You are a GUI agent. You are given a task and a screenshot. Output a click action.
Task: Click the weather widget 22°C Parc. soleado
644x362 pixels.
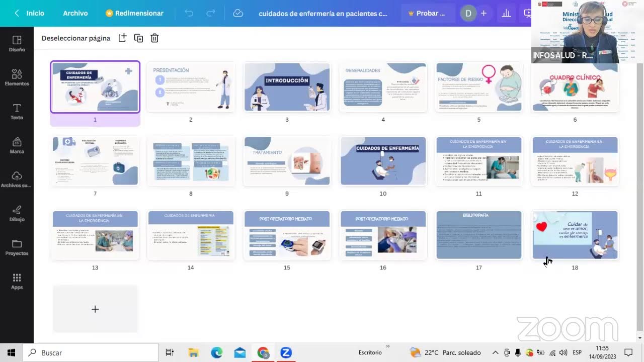(x=445, y=352)
